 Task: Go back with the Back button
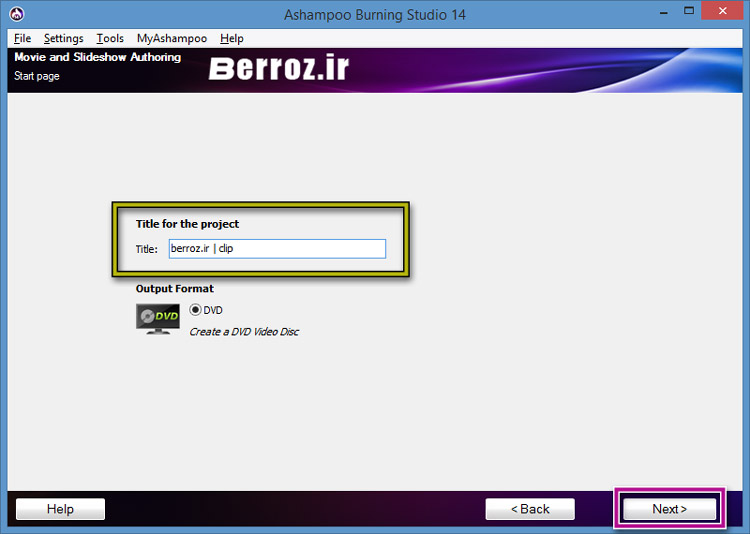[x=530, y=509]
